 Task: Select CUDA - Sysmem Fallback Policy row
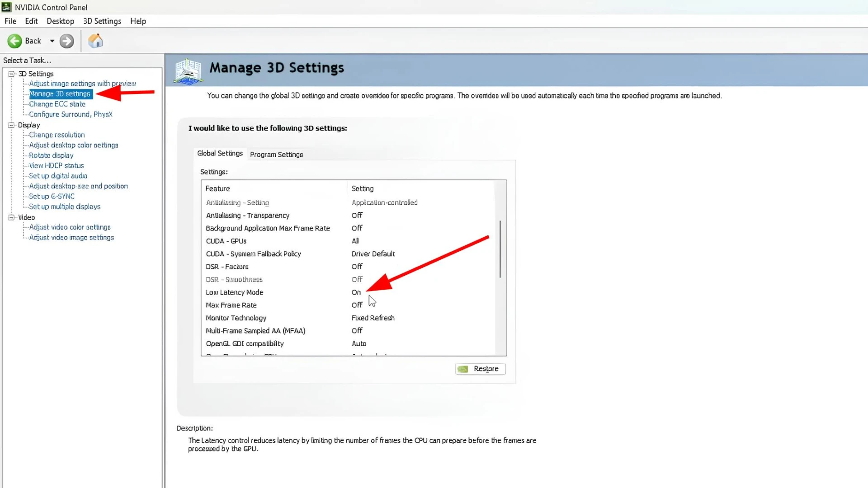pos(348,254)
